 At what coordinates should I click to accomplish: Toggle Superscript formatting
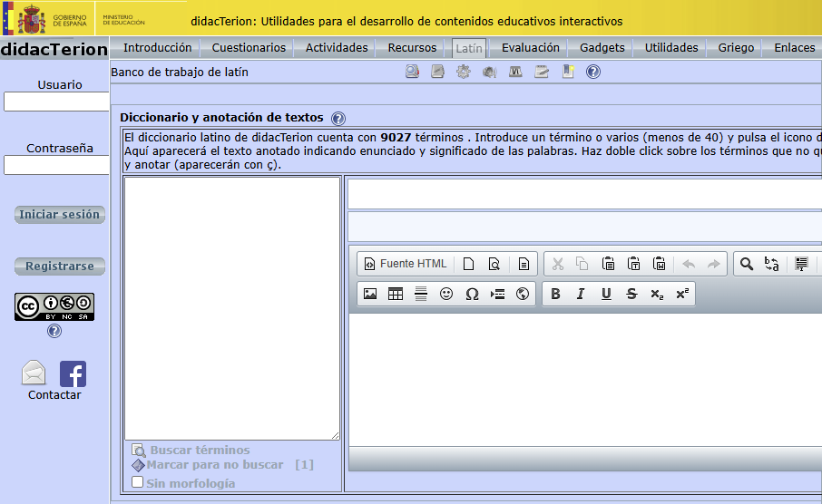click(682, 294)
